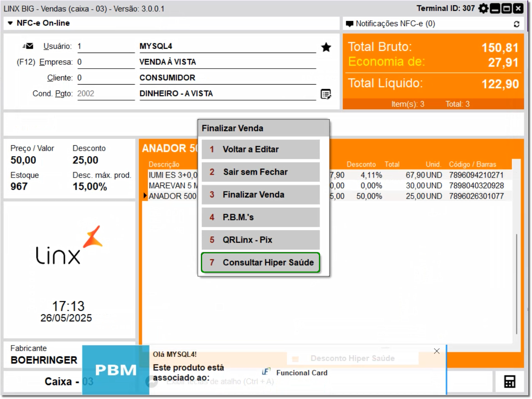Open the P.B.M.'s option
532x399 pixels.
[261, 218]
